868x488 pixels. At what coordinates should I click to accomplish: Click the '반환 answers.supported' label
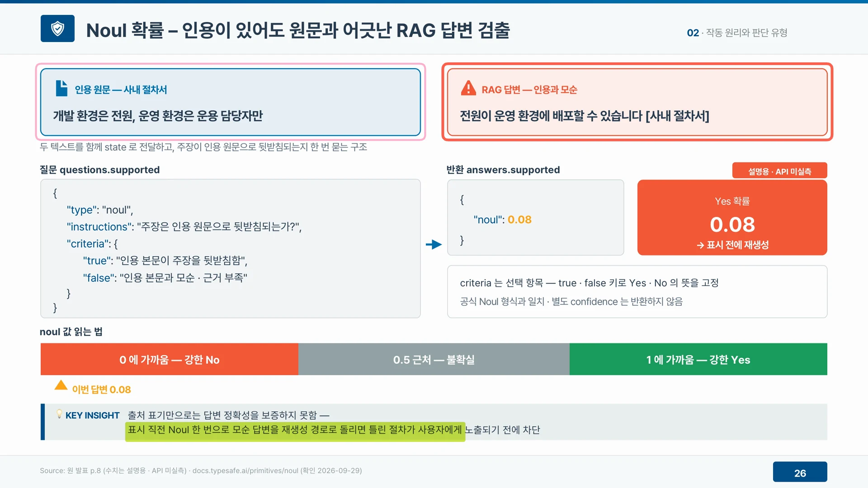pyautogui.click(x=503, y=169)
